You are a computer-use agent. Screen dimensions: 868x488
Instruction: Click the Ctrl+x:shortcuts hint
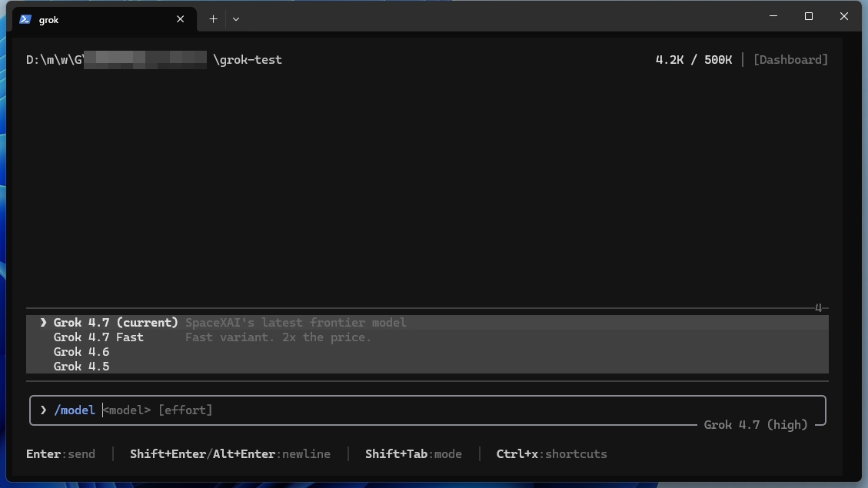pyautogui.click(x=551, y=454)
